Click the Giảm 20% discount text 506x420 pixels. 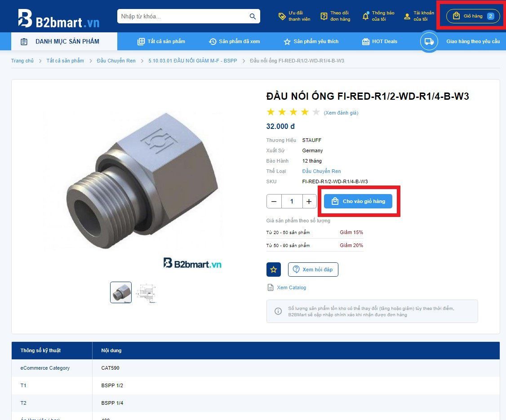pyautogui.click(x=351, y=245)
